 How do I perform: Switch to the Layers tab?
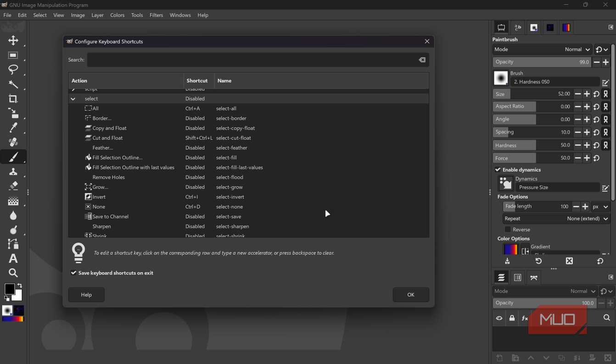pos(501,277)
